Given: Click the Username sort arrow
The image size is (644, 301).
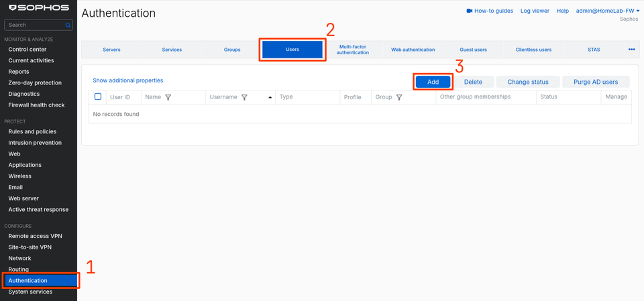Looking at the screenshot, I should (x=270, y=97).
